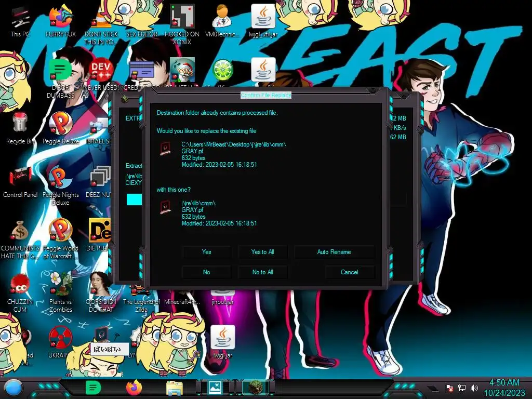Select Peggle Nights Deluxe icon

click(60, 186)
